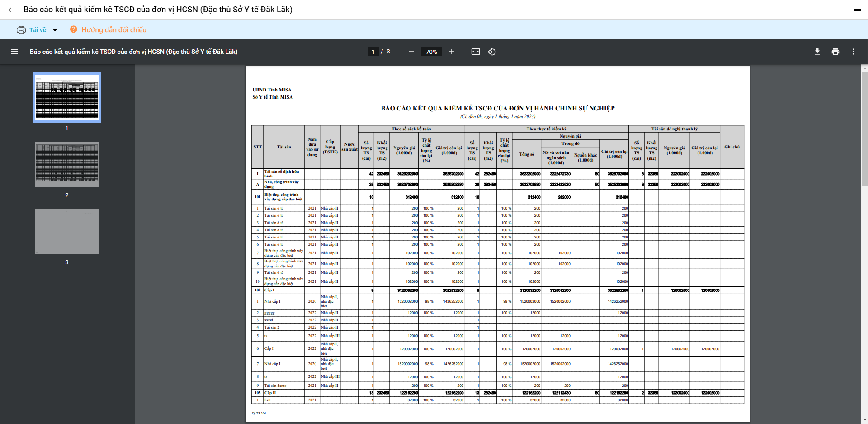Click the 'QLTS.VN' footer text

[259, 413]
